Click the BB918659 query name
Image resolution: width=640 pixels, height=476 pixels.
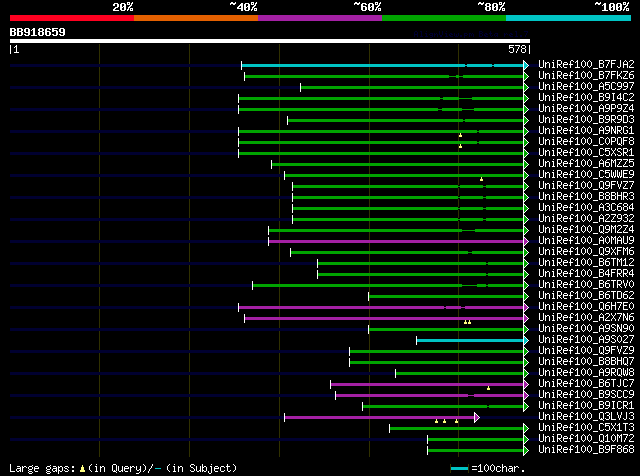(x=38, y=32)
